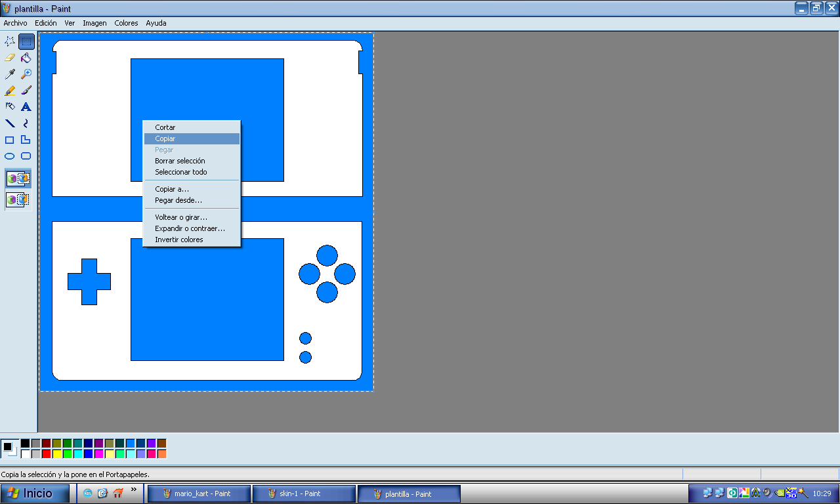Select the Pencil tool

(10, 91)
